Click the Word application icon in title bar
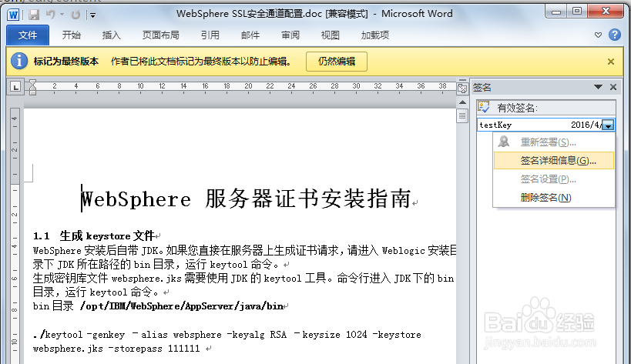 point(13,15)
